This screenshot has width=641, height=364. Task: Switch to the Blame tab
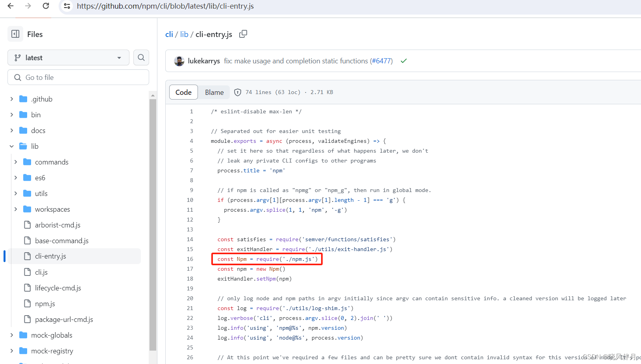point(214,92)
